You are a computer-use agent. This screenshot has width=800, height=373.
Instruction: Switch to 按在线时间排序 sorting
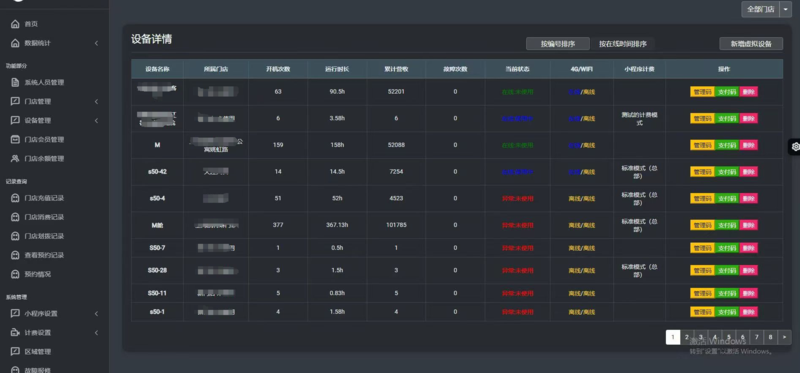[622, 44]
